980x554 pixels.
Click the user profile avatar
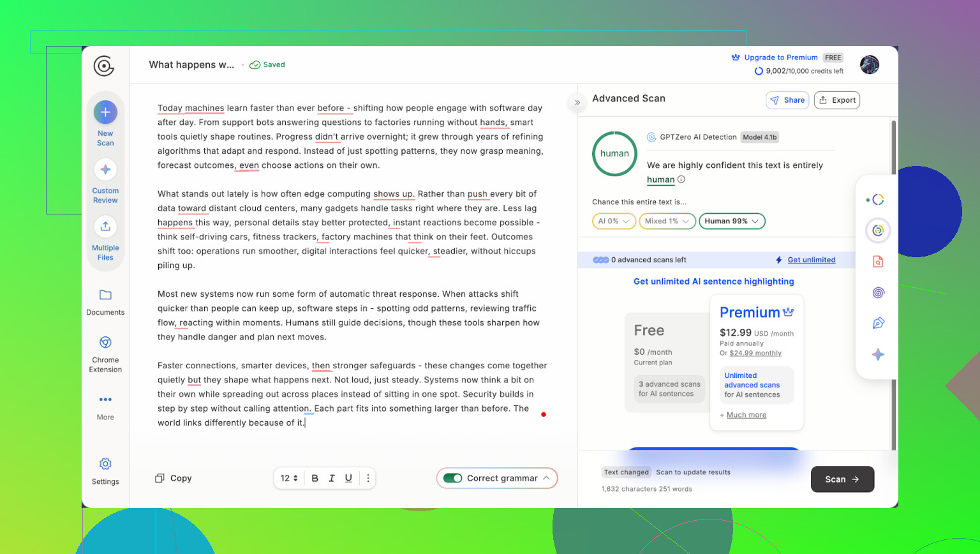[x=869, y=64]
